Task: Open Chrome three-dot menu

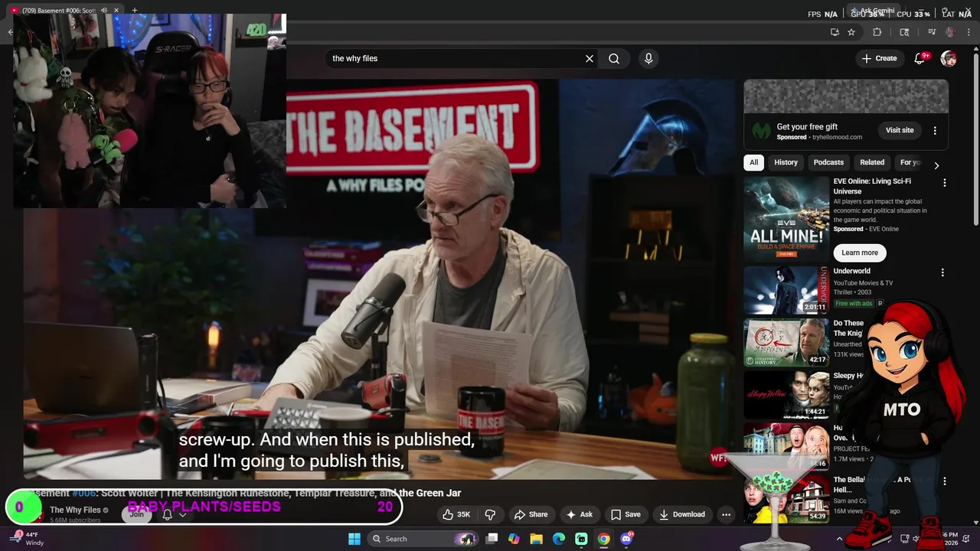Action: [969, 32]
